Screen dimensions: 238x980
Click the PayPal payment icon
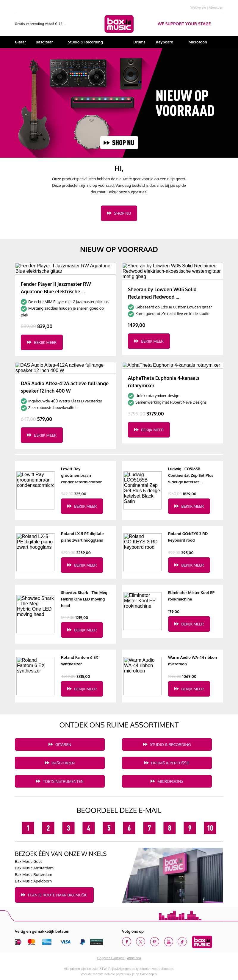point(82,942)
